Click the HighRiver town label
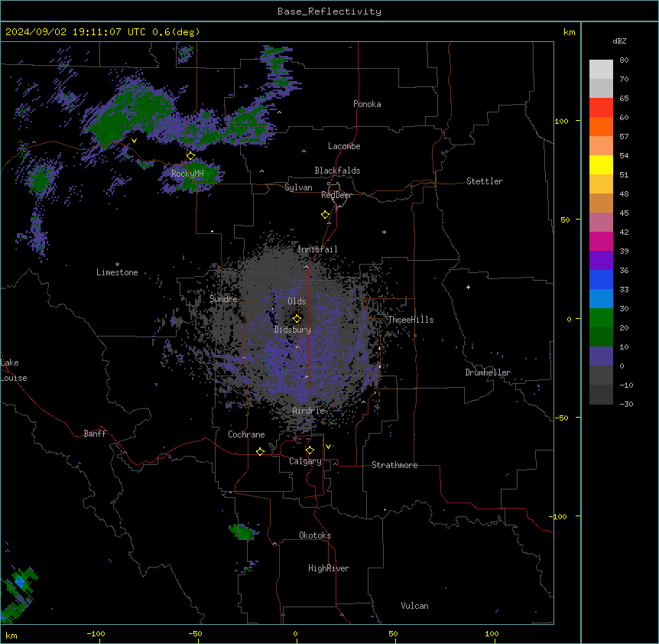This screenshot has width=659, height=644. 329,568
